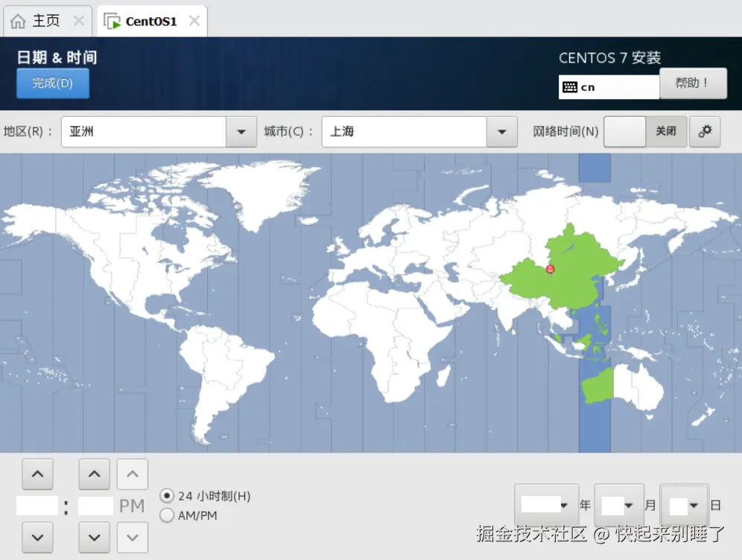Open the year (年) dropdown
This screenshot has width=742, height=560.
click(x=546, y=505)
